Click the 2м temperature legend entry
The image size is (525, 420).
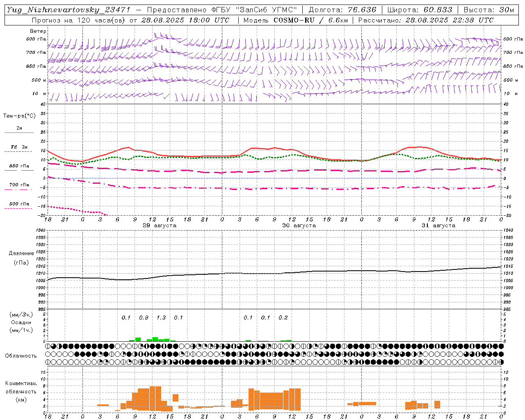[x=19, y=128]
